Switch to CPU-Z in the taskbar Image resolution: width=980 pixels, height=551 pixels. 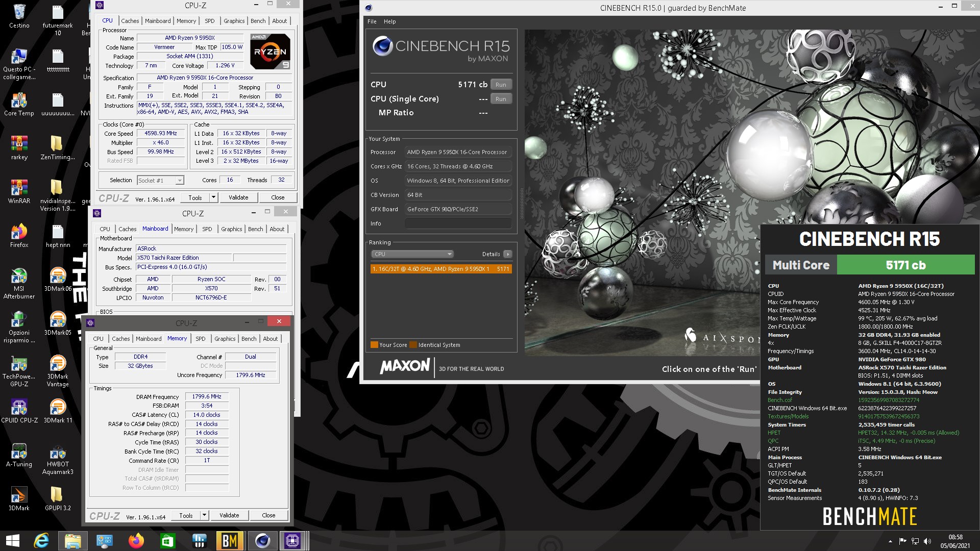[x=292, y=541]
